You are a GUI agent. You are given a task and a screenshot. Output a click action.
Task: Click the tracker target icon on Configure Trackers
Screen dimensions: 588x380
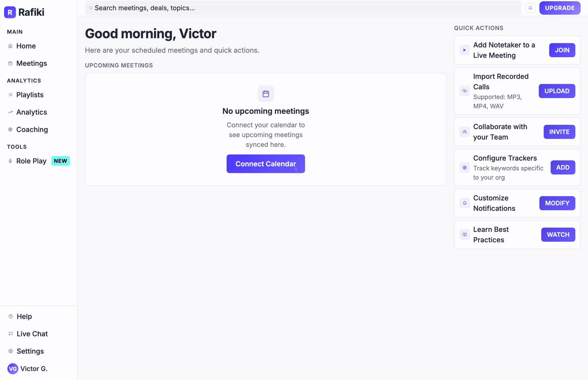pos(464,168)
